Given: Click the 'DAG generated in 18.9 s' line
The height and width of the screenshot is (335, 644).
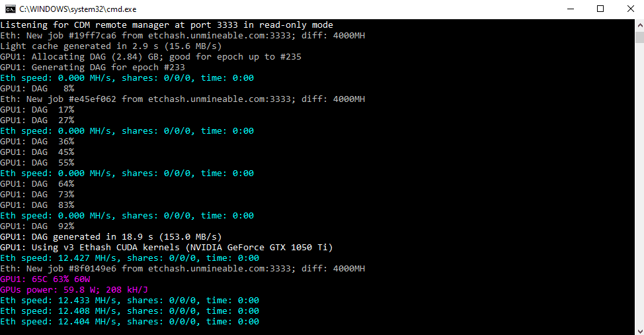Looking at the screenshot, I should tap(110, 237).
